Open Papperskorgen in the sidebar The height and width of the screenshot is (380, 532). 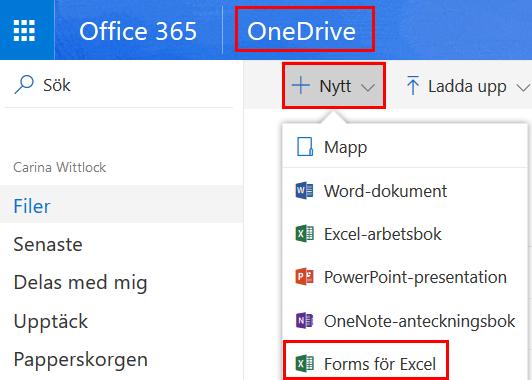pos(81,360)
